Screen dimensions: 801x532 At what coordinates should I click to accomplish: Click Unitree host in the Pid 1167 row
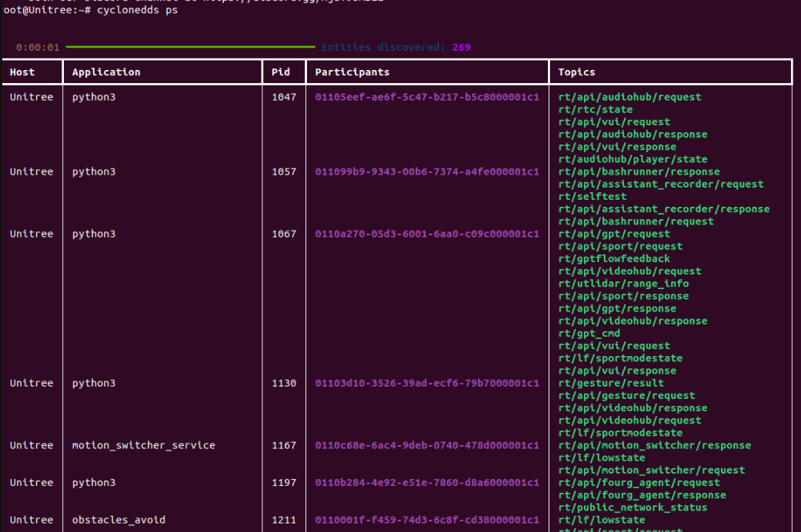(31, 445)
